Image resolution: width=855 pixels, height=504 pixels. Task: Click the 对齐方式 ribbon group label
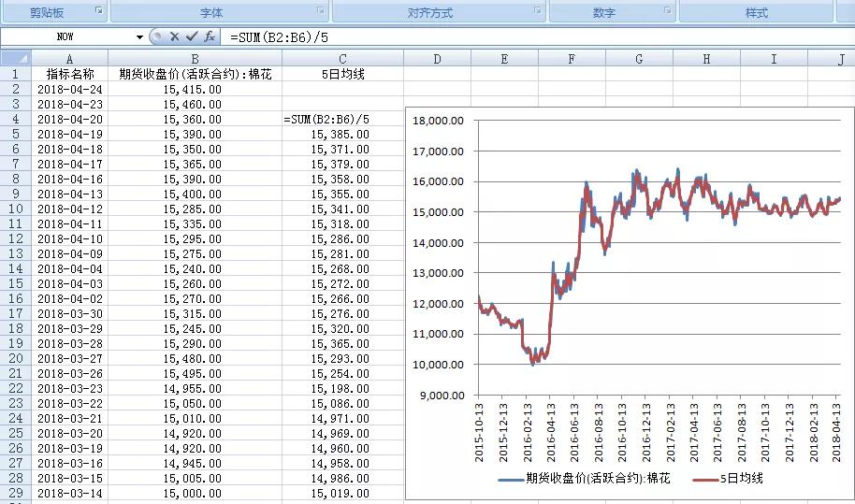click(x=429, y=12)
